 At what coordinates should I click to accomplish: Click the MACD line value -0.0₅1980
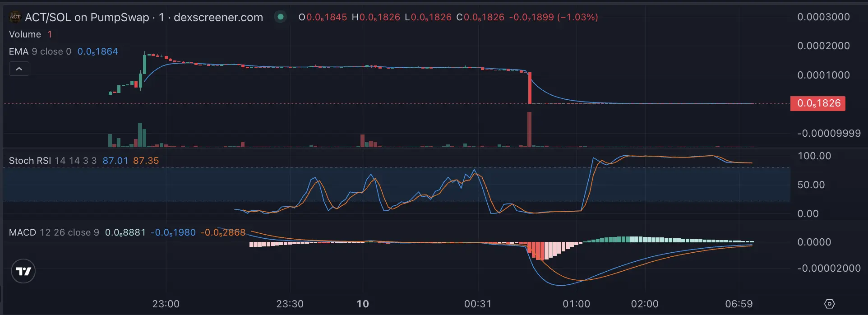[173, 232]
